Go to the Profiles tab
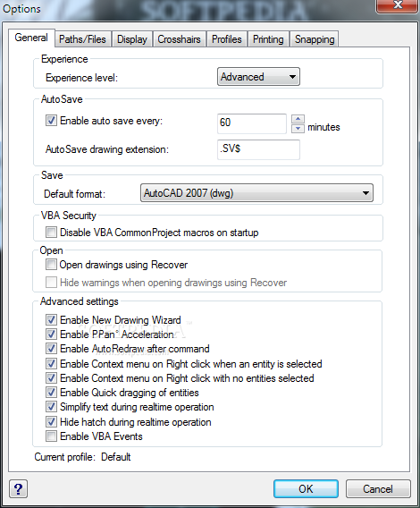The width and height of the screenshot is (420, 508). tap(227, 39)
